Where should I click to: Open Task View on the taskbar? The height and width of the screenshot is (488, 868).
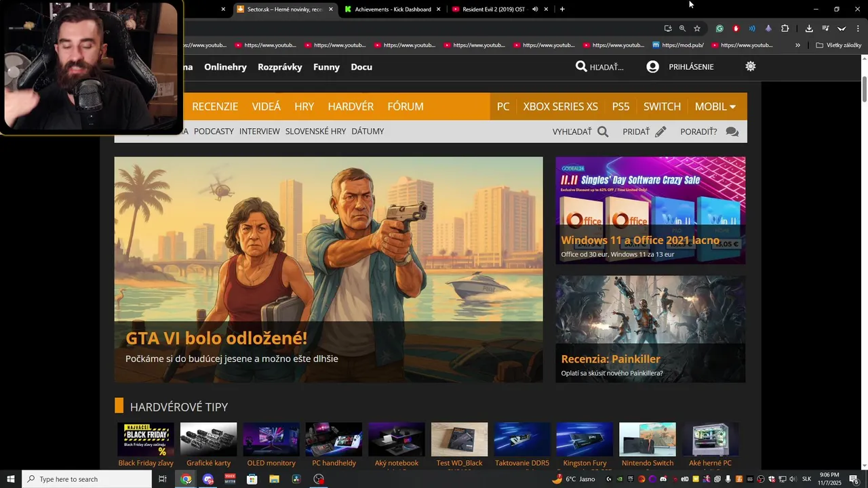pyautogui.click(x=163, y=479)
